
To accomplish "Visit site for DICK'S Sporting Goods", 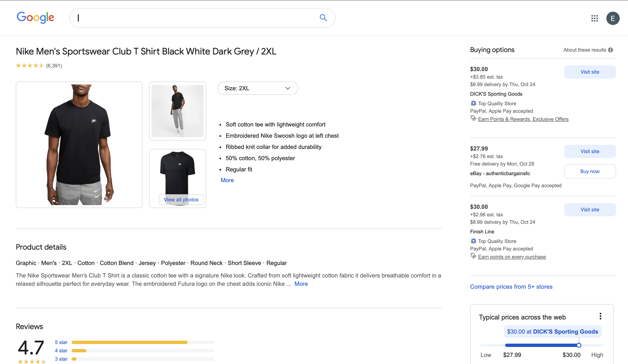I will (x=590, y=72).
